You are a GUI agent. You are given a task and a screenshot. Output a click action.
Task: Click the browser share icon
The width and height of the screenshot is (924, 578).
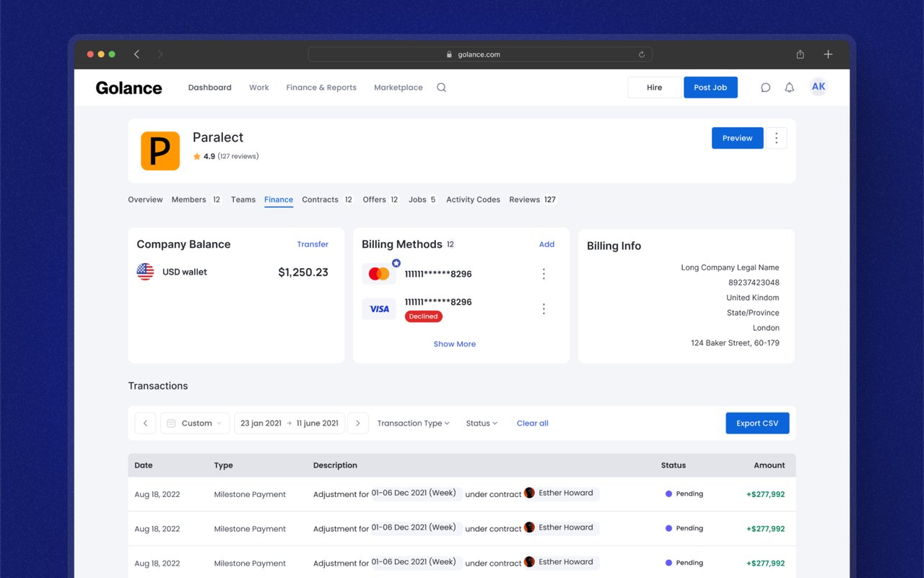pos(800,54)
